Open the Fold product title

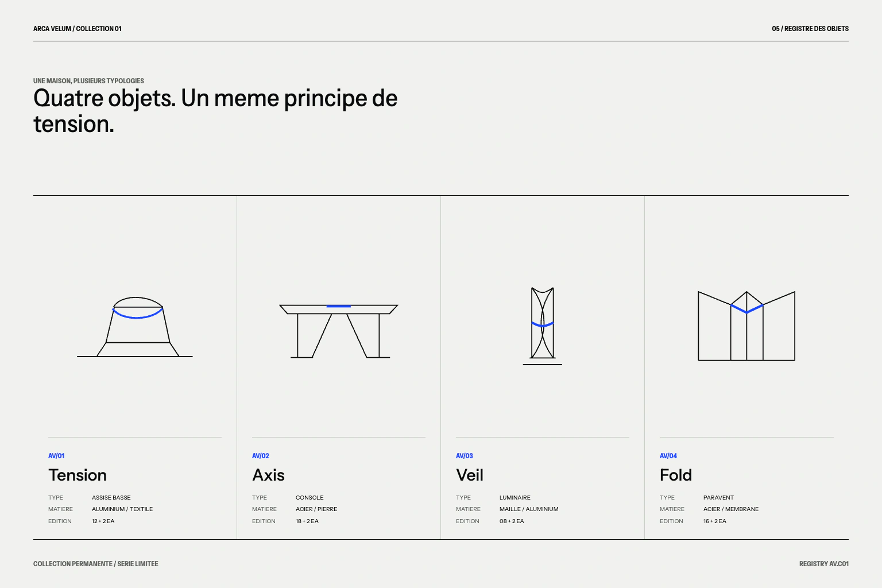[676, 475]
